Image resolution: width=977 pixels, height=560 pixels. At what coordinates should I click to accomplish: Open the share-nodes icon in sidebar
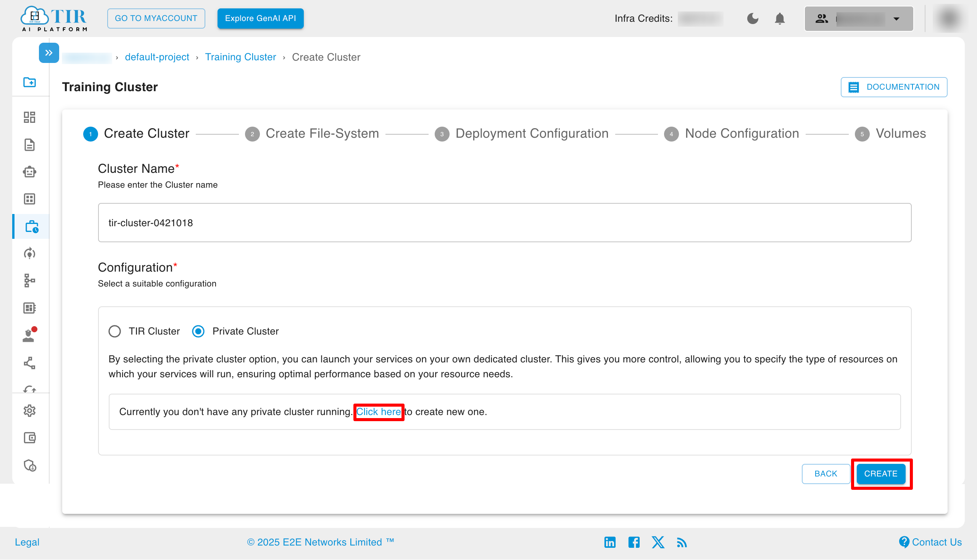[30, 363]
